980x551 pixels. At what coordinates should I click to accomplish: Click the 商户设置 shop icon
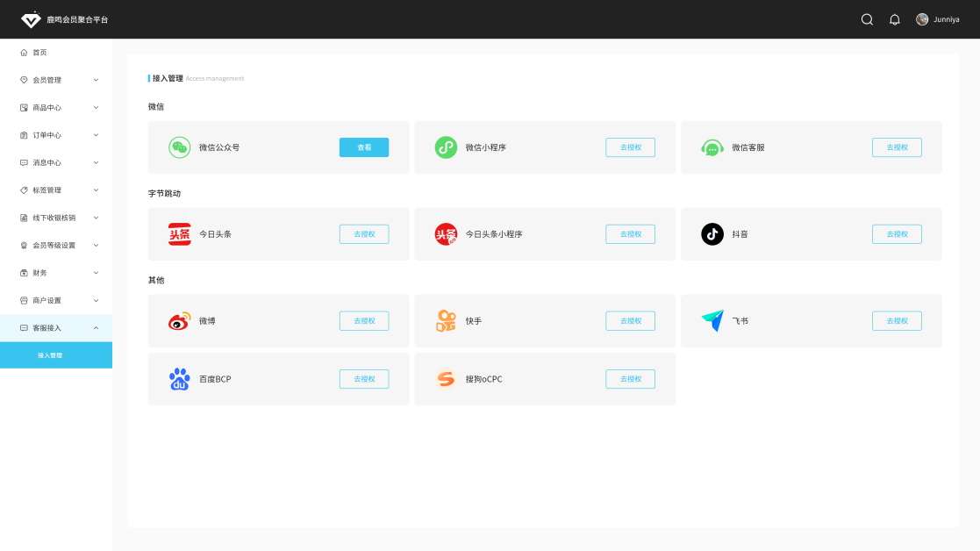pos(24,300)
